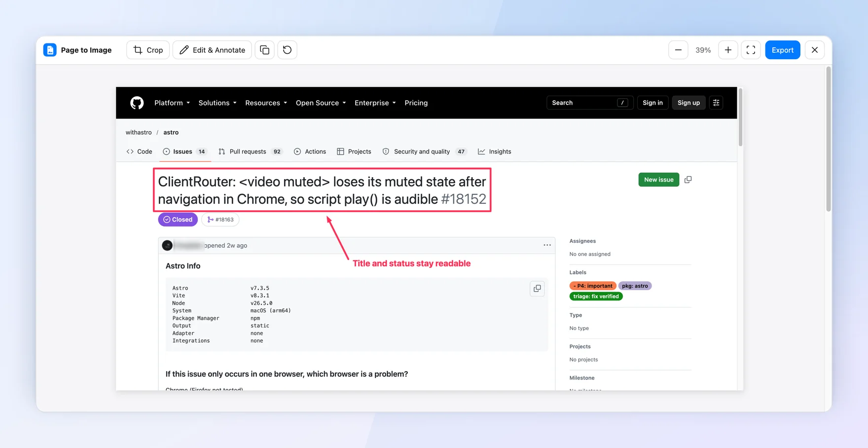Screen dimensions: 868x448
Task: Filter by the P4: important label
Action: [x=593, y=286]
